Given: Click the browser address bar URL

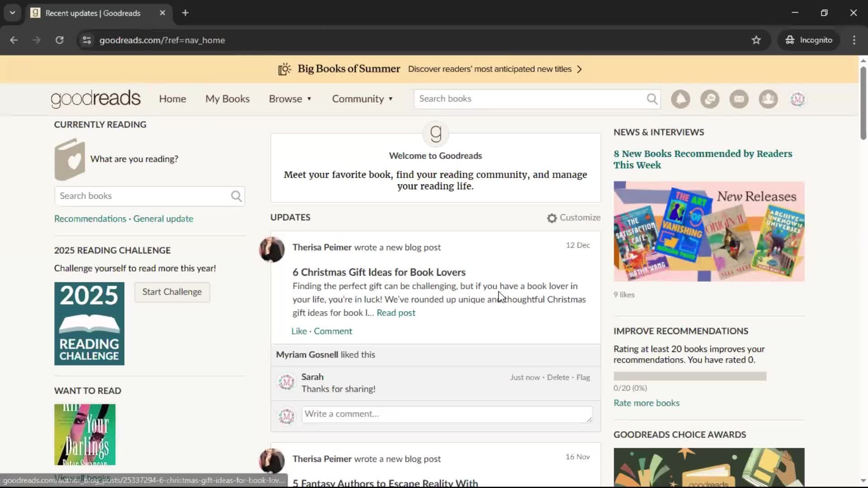Looking at the screenshot, I should (162, 40).
